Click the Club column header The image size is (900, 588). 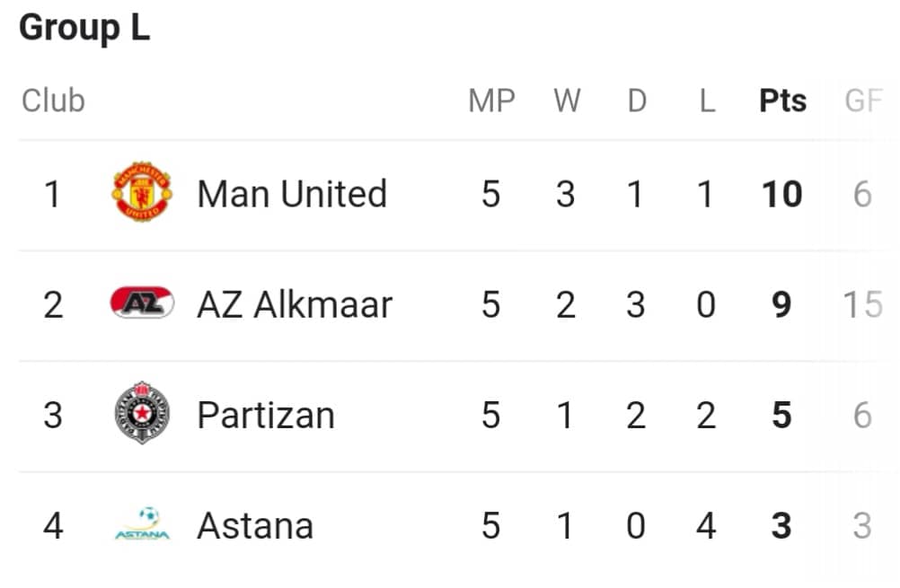(x=53, y=101)
